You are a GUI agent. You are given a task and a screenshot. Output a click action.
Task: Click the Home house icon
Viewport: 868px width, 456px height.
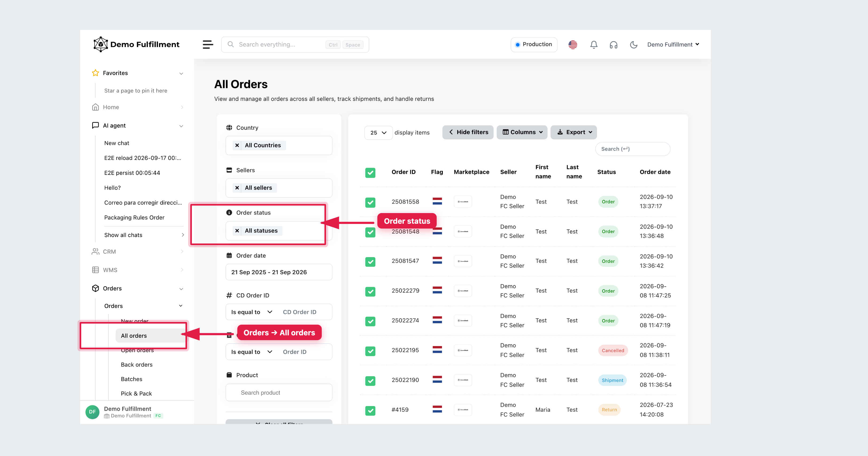click(x=95, y=107)
